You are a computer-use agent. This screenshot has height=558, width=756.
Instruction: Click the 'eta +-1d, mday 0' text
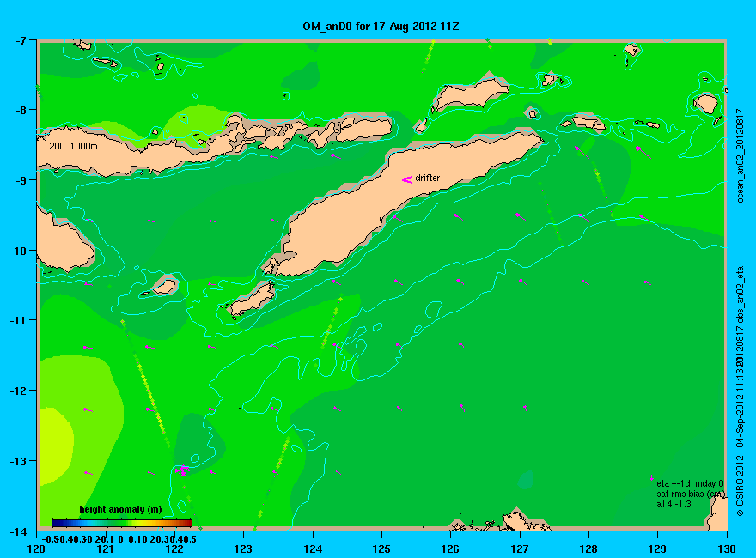tap(690, 483)
